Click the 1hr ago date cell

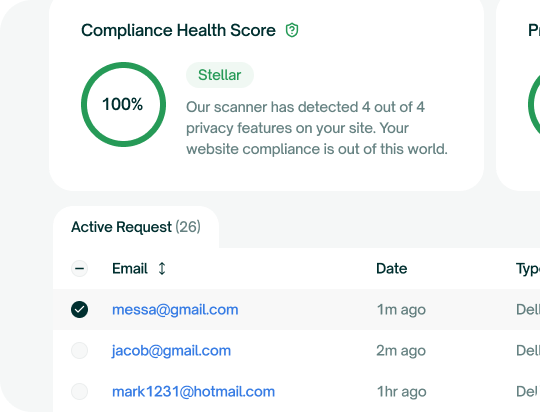402,392
